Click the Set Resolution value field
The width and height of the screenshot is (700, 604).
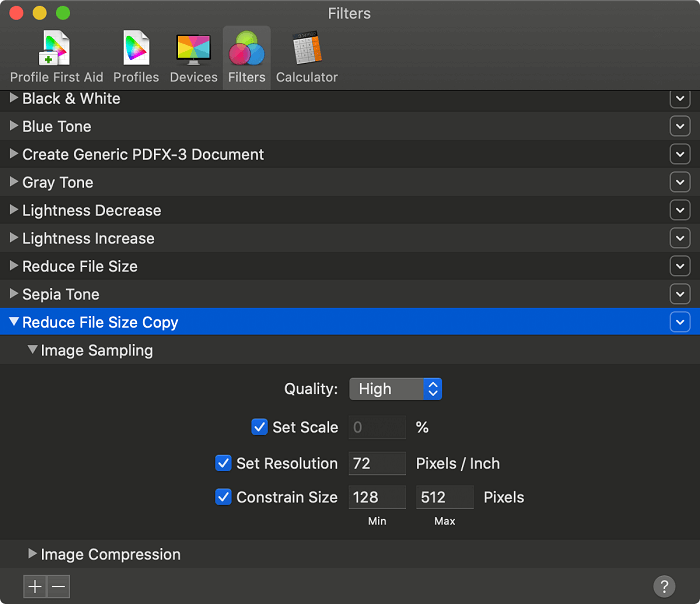[x=377, y=463]
